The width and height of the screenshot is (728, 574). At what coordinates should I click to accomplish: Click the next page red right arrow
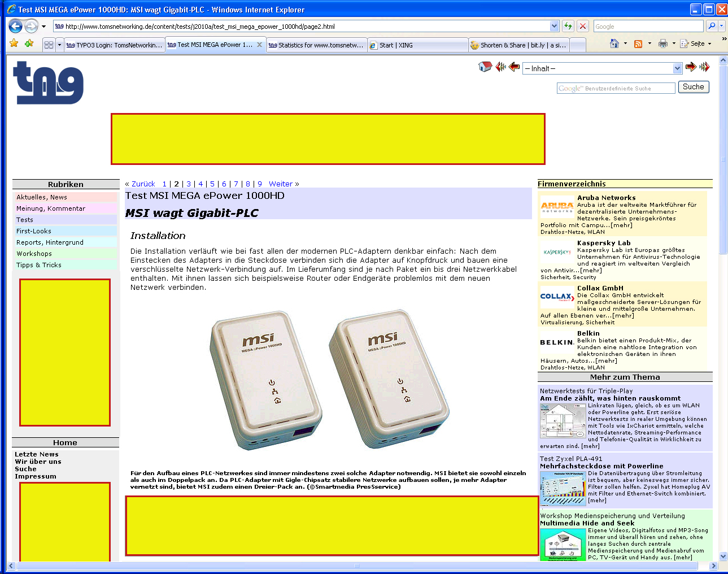point(691,67)
